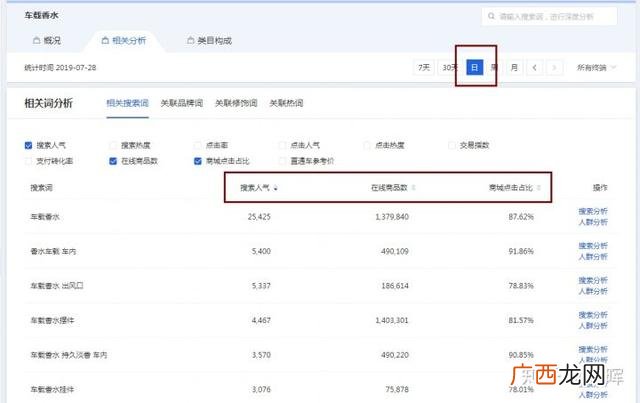Screen dimensions: 640x403
Task: Uncheck the 在线商品数 checkbox
Action: 113,161
